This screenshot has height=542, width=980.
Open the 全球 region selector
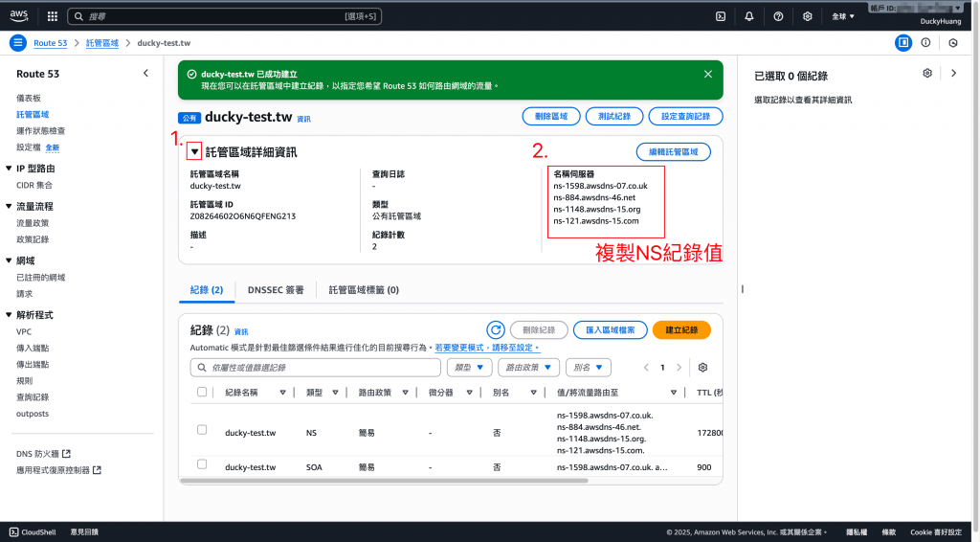[x=842, y=16]
